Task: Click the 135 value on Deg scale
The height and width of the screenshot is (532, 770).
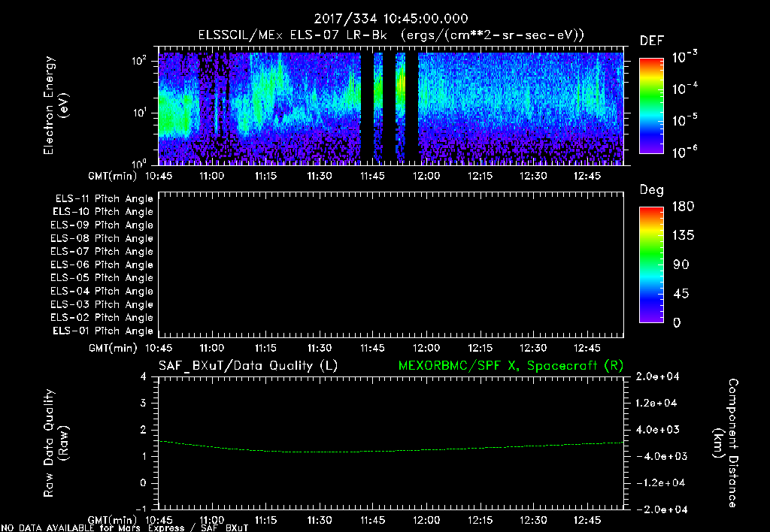Action: tap(683, 236)
